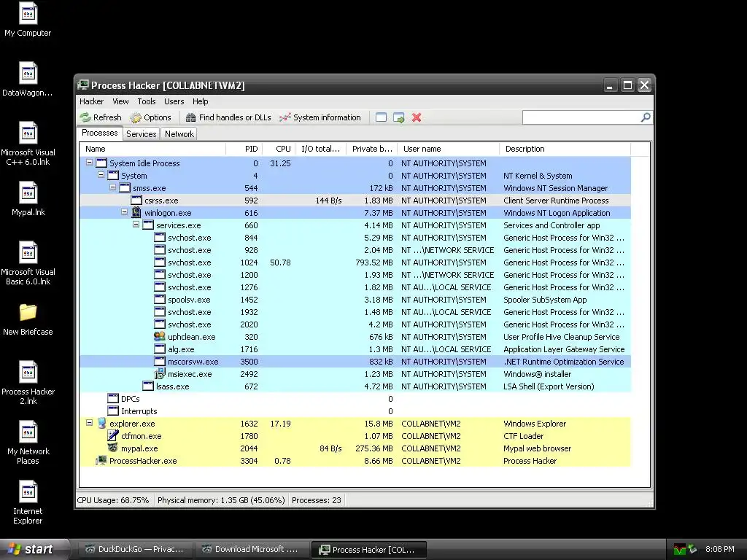Collapse the System tree node
Viewport: 747px width, 560px height.
click(x=101, y=175)
